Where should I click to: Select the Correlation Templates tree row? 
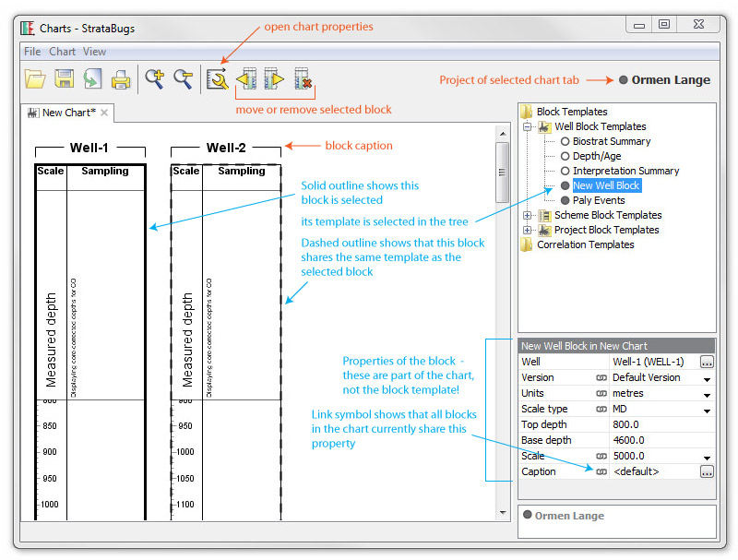click(x=585, y=244)
